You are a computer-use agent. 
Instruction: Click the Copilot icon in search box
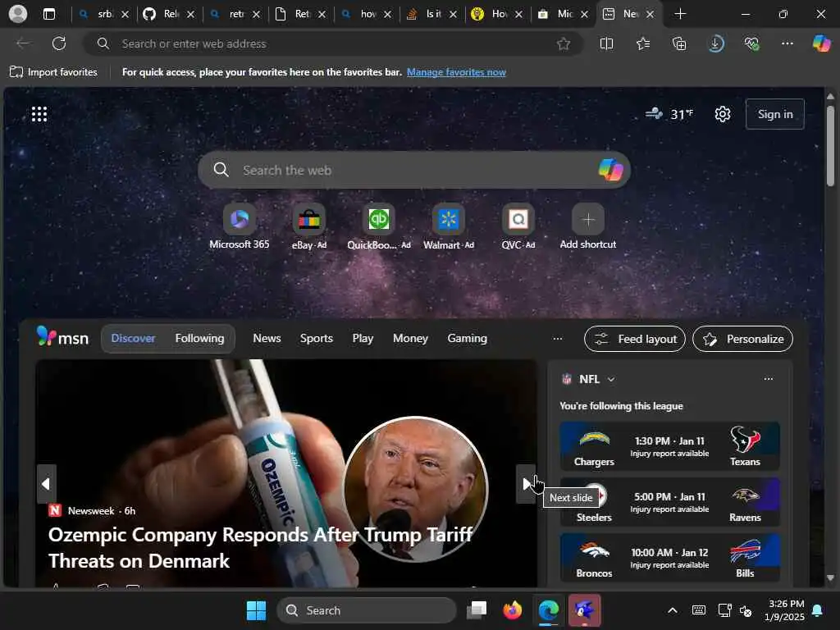click(610, 170)
